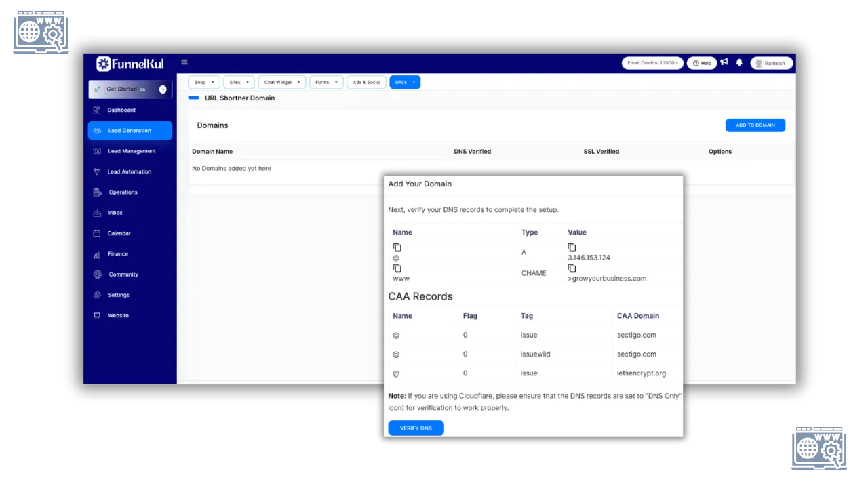868x488 pixels.
Task: Open the announcements megaphone icon
Action: (x=724, y=62)
